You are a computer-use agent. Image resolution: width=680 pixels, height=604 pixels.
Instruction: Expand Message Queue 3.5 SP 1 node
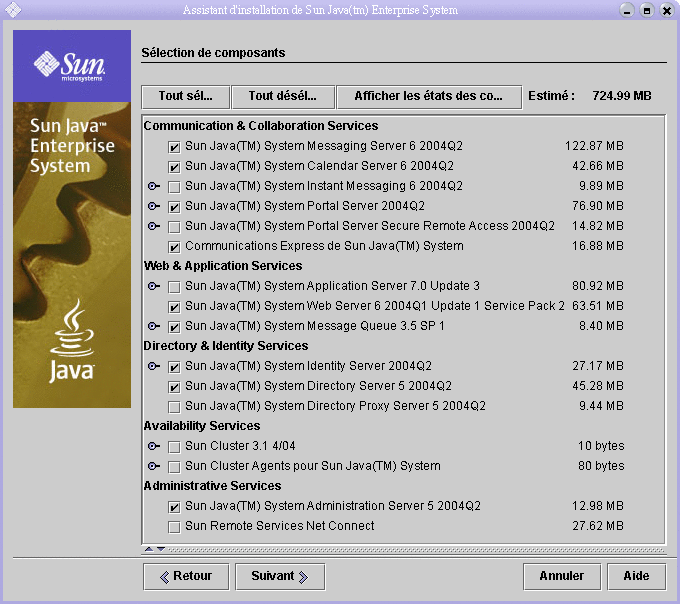(x=154, y=326)
